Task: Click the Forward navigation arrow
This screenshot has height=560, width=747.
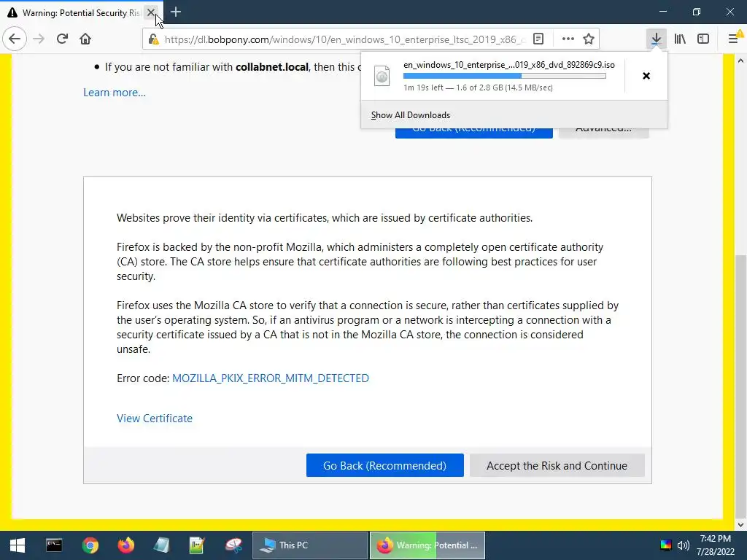Action: pos(39,39)
